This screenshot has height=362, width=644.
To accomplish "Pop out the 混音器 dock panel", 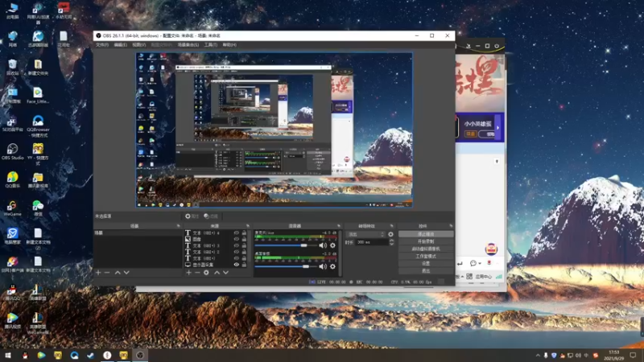I will click(339, 226).
